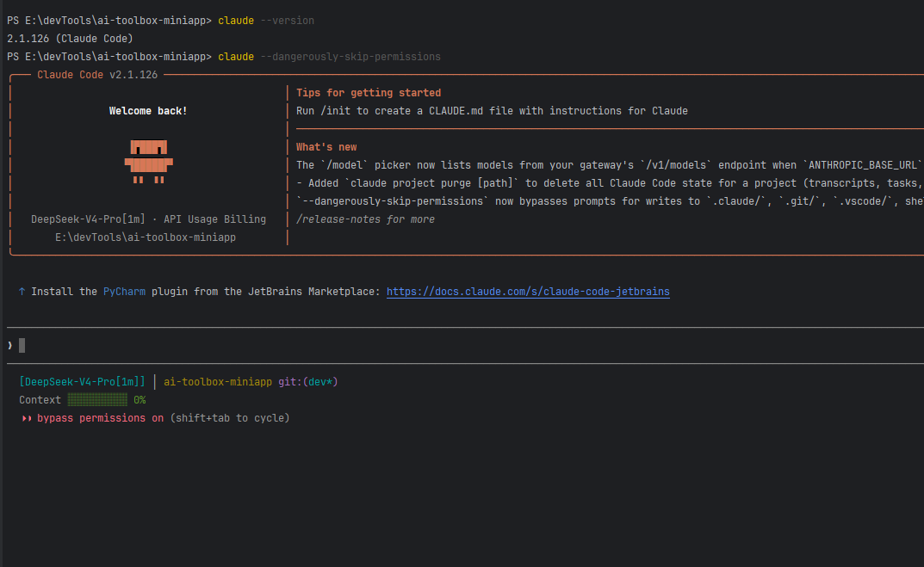
Task: Click the 0% context value
Action: pyautogui.click(x=140, y=400)
